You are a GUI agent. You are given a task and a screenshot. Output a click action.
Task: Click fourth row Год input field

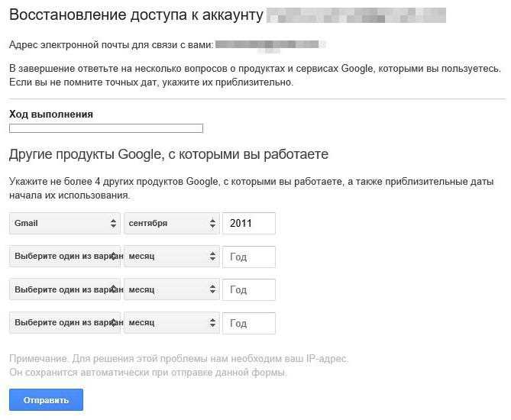(x=248, y=323)
